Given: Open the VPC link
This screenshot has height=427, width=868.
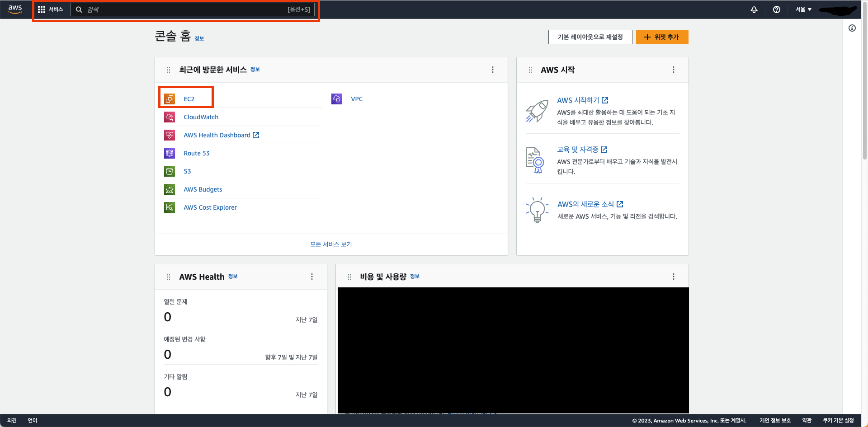Looking at the screenshot, I should point(357,99).
